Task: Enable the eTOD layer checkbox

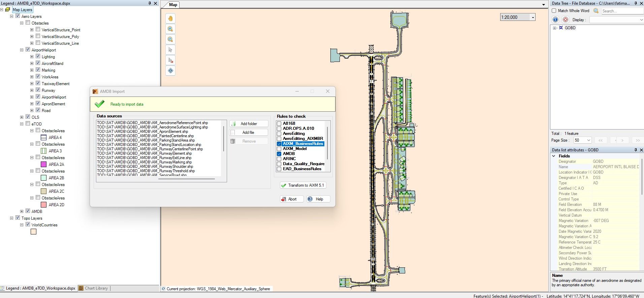Action: (x=28, y=124)
